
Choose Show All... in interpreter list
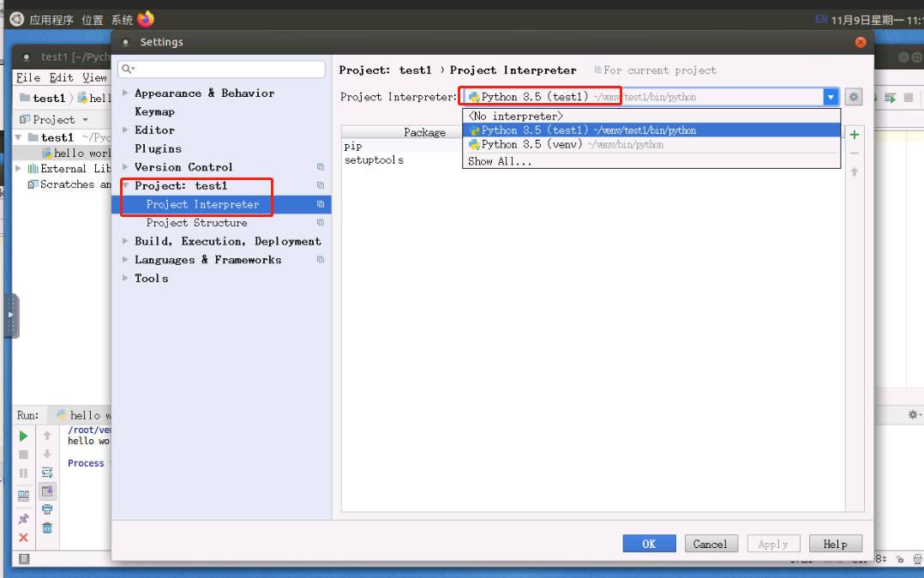point(651,161)
